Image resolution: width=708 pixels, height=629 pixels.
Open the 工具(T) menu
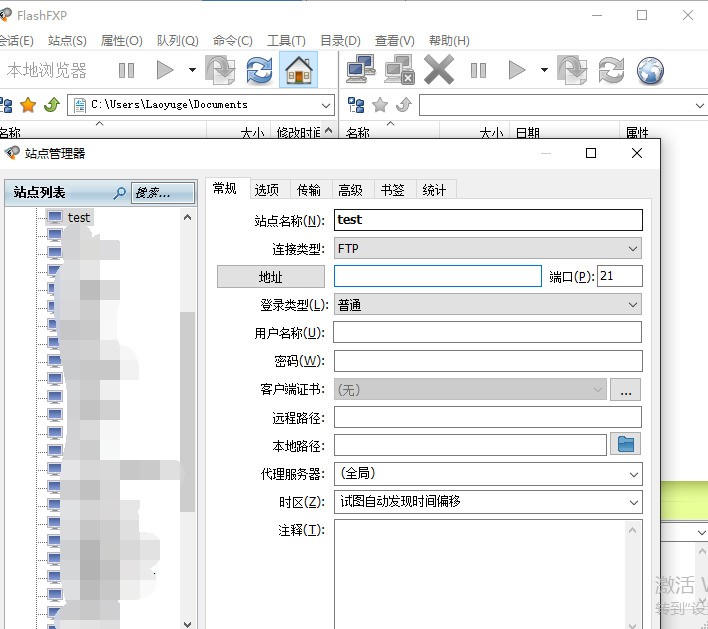pyautogui.click(x=285, y=41)
